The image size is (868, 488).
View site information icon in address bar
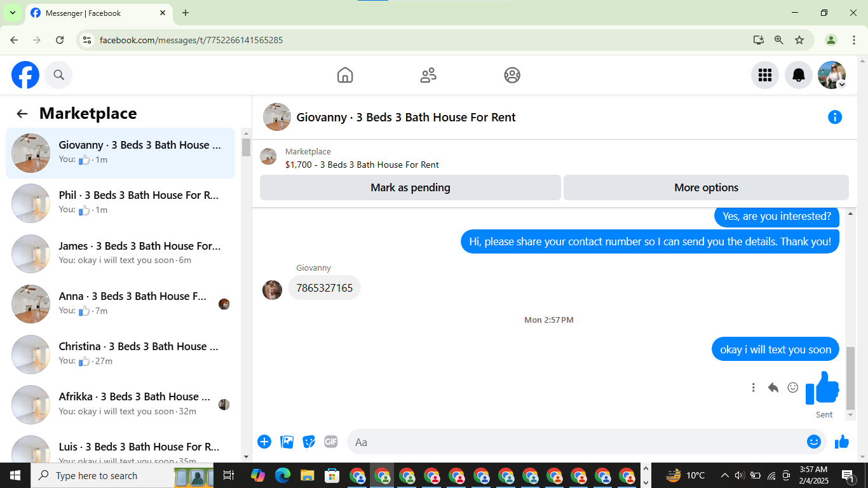88,40
